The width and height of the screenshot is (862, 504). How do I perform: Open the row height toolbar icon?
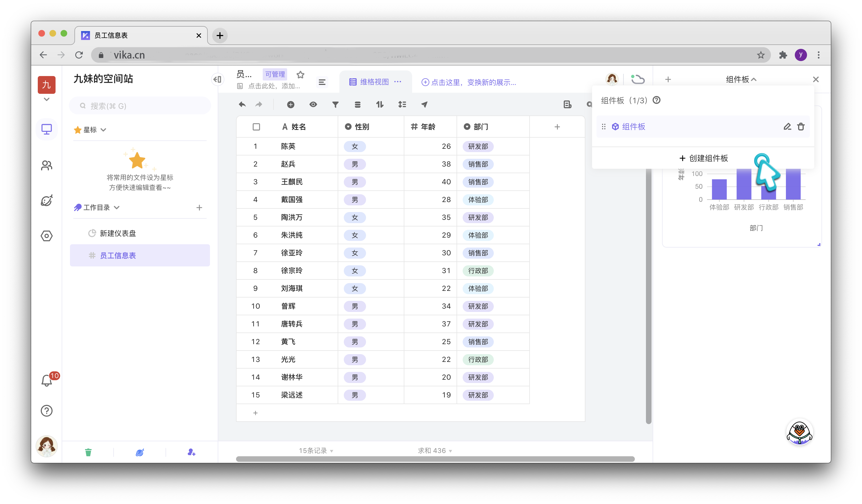coord(402,105)
